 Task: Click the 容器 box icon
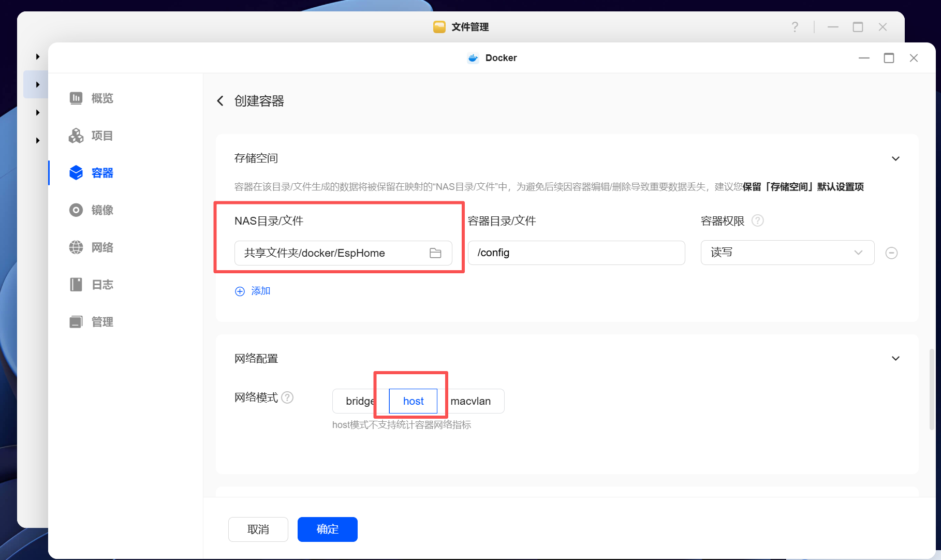tap(76, 173)
